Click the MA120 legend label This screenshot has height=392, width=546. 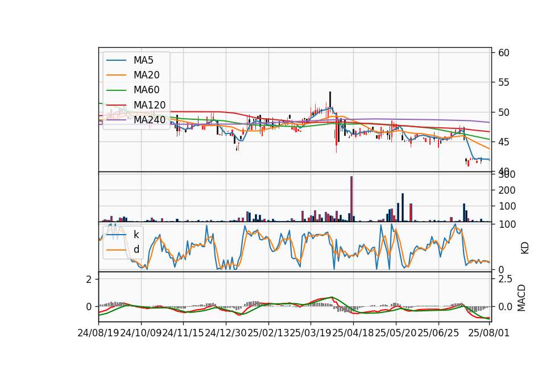tap(150, 105)
